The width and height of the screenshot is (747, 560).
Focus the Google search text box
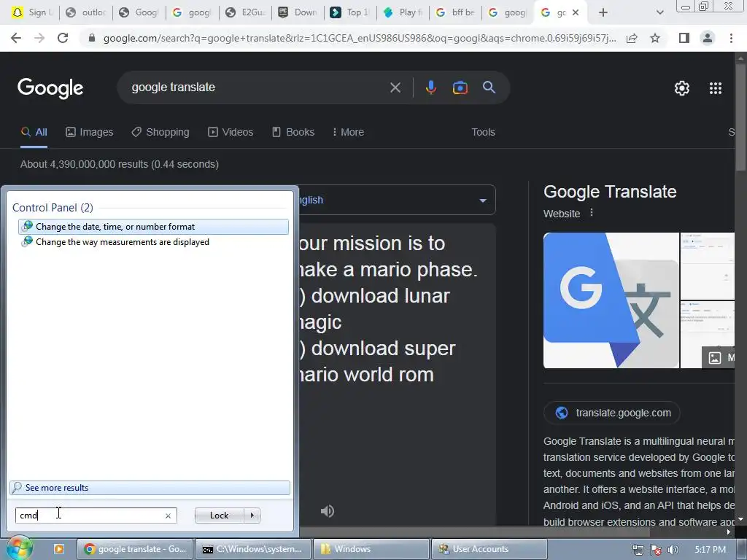258,87
